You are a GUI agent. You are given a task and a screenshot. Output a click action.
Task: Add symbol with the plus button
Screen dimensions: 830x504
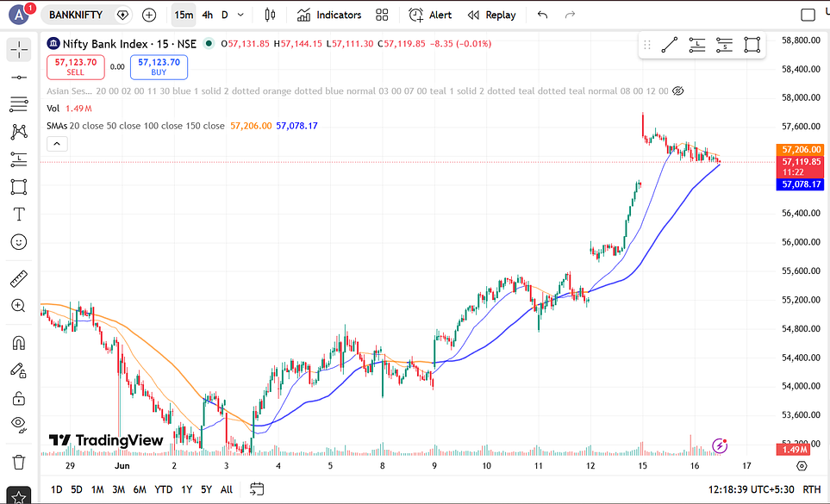149,15
